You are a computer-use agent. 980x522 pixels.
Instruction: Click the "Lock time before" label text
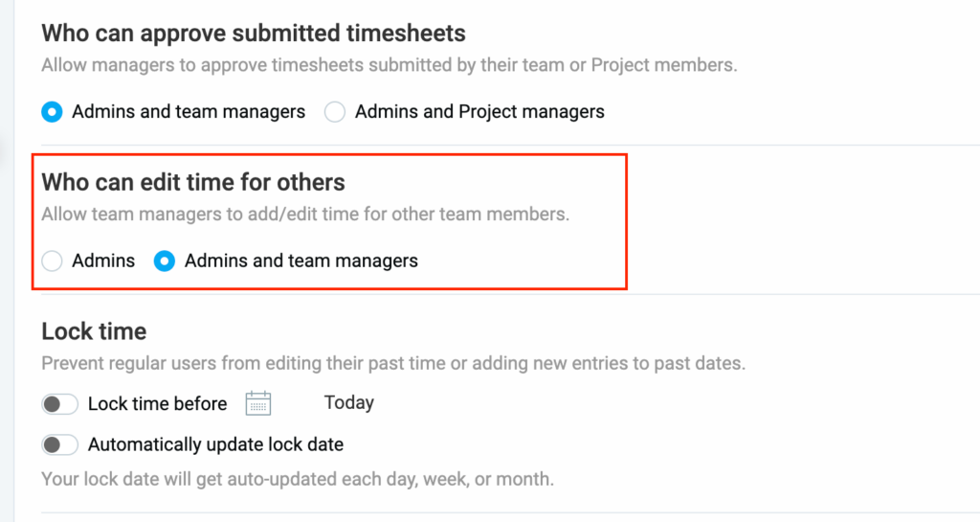pos(157,404)
